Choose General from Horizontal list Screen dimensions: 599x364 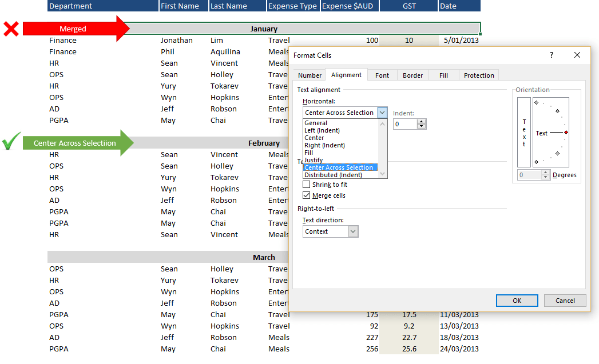pyautogui.click(x=340, y=123)
